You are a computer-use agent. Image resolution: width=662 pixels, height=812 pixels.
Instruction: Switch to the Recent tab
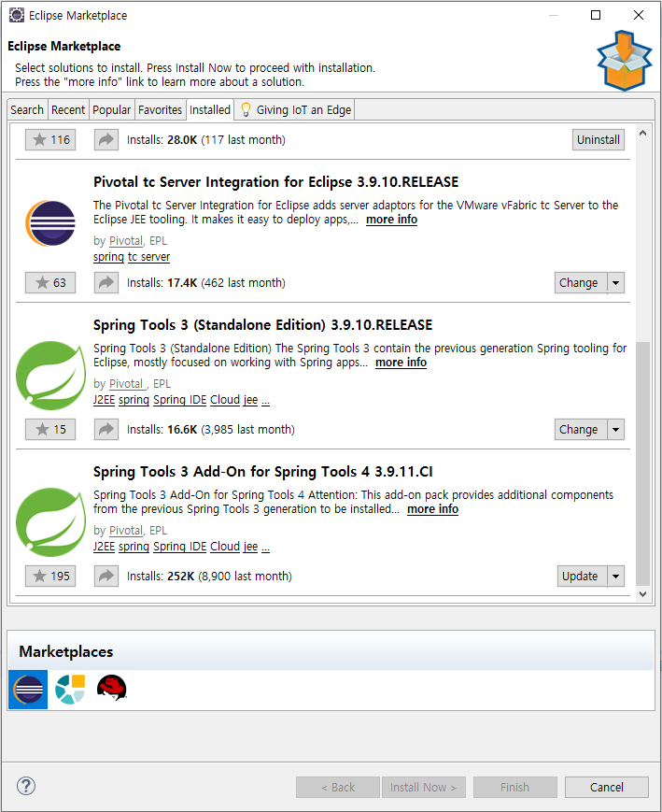(68, 109)
